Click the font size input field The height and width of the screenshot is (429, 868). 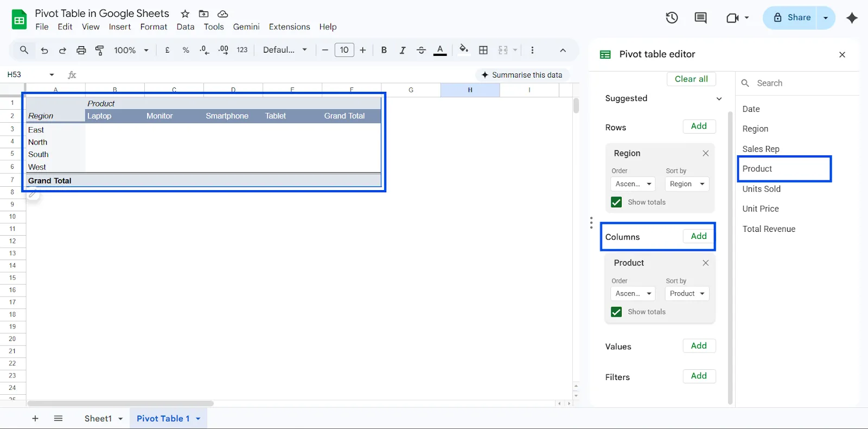(x=344, y=50)
